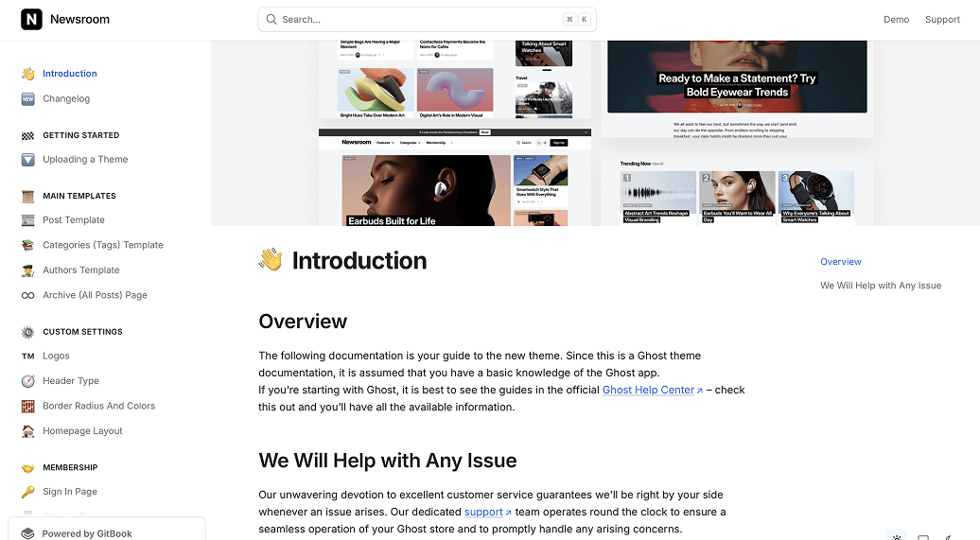The height and width of the screenshot is (540, 980).
Task: Switch to the dark theme moon toggle
Action: pyautogui.click(x=949, y=537)
